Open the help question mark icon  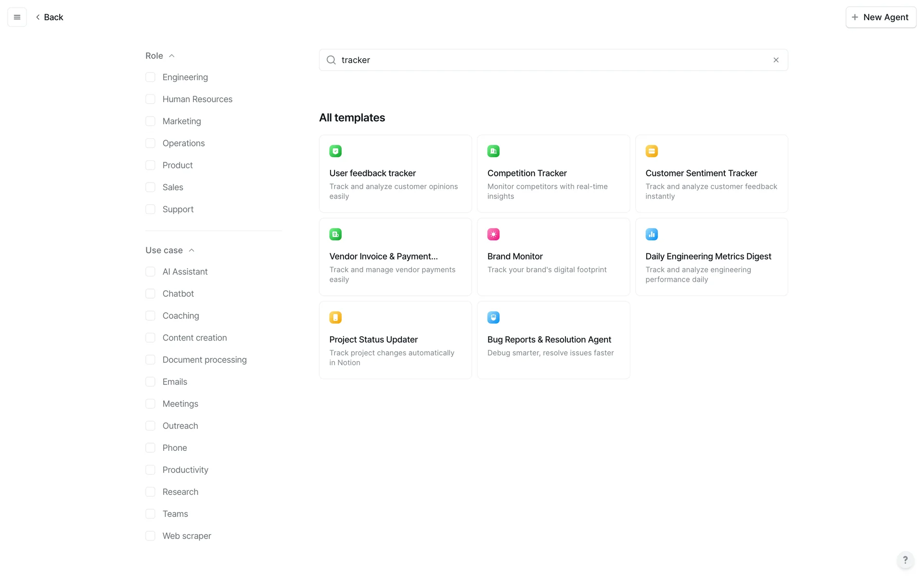pyautogui.click(x=905, y=560)
